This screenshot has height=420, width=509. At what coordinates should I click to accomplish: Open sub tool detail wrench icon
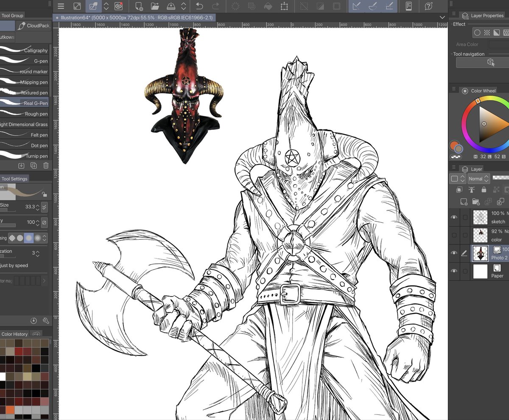[46, 320]
